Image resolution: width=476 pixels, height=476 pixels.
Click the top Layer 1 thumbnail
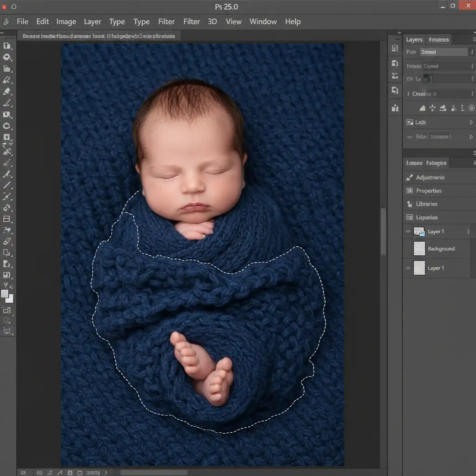pos(419,231)
